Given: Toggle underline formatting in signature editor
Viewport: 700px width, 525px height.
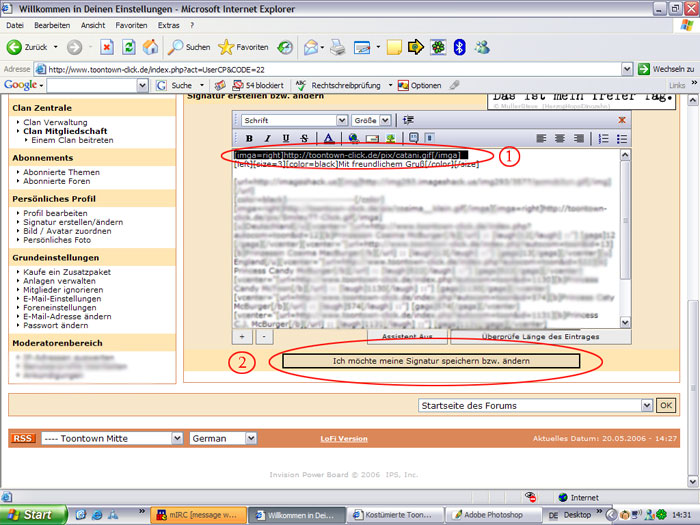Looking at the screenshot, I should 286,138.
